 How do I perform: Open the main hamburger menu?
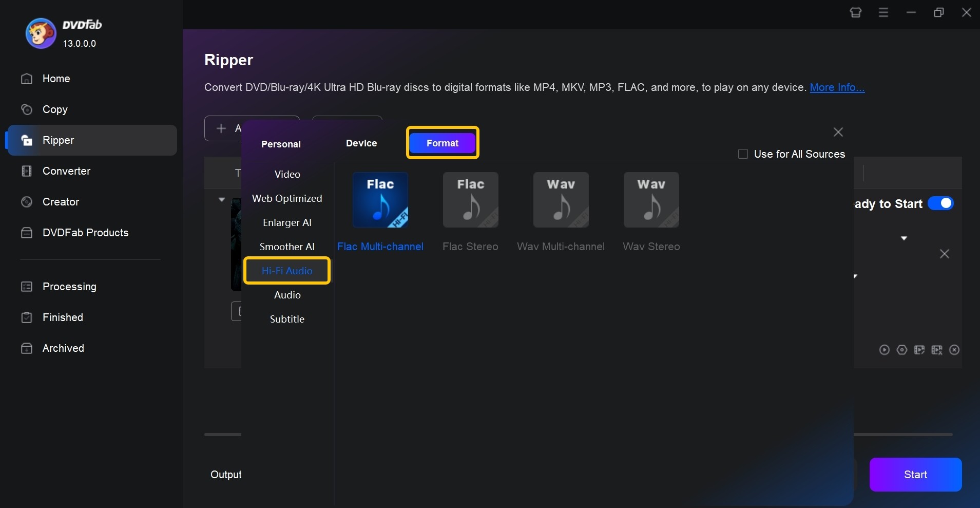(x=883, y=12)
